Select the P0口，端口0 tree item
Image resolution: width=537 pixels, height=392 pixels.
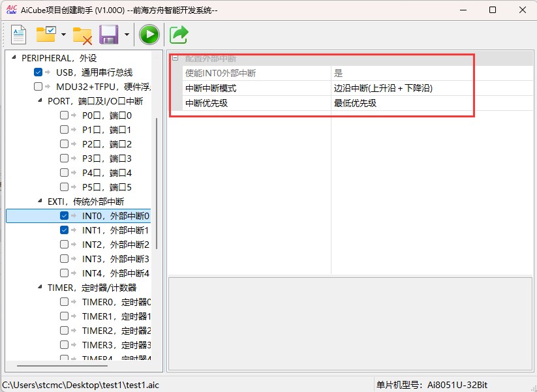click(107, 115)
